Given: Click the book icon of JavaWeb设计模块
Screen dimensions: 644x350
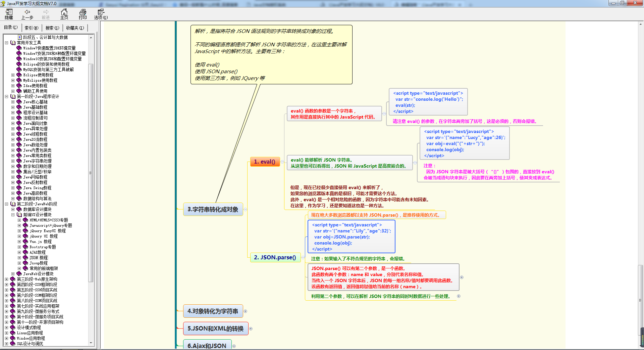Looking at the screenshot, I should click(19, 274).
